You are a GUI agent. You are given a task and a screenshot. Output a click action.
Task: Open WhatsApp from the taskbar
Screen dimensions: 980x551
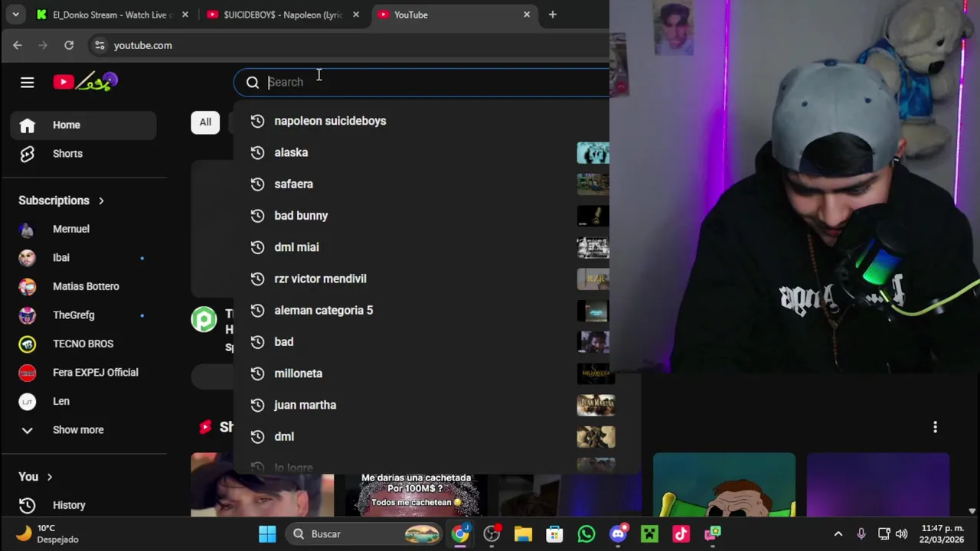[586, 533]
